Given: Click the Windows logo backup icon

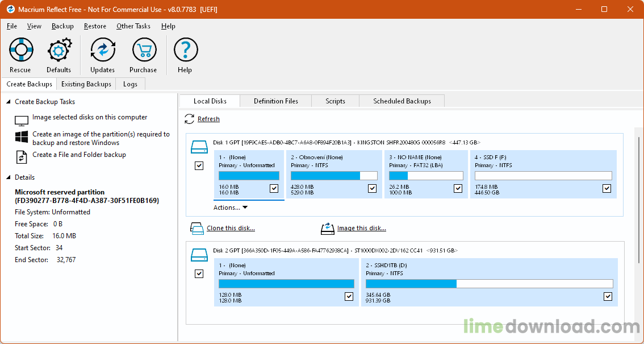Looking at the screenshot, I should 22,137.
